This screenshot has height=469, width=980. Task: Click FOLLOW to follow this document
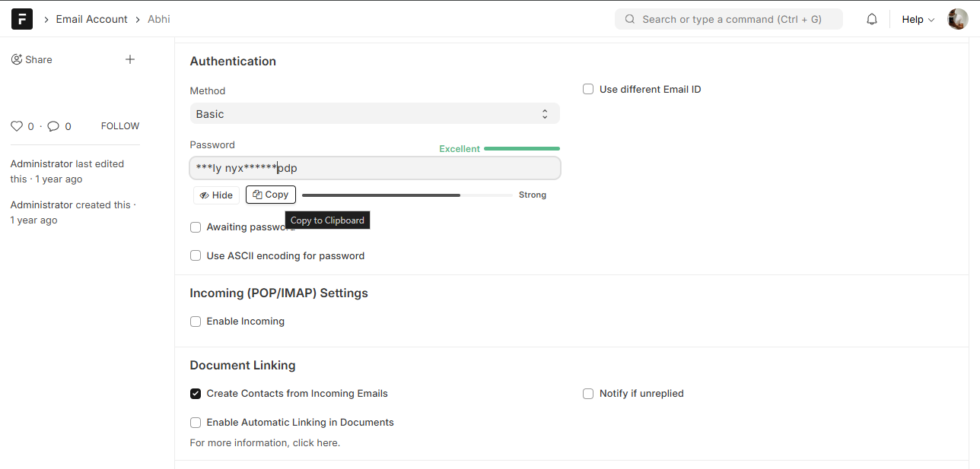(120, 126)
